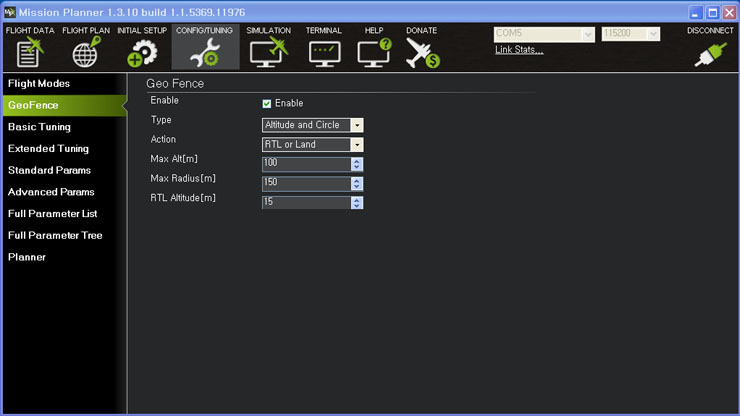Open the Help monitor icon
740x416 pixels.
point(374,53)
